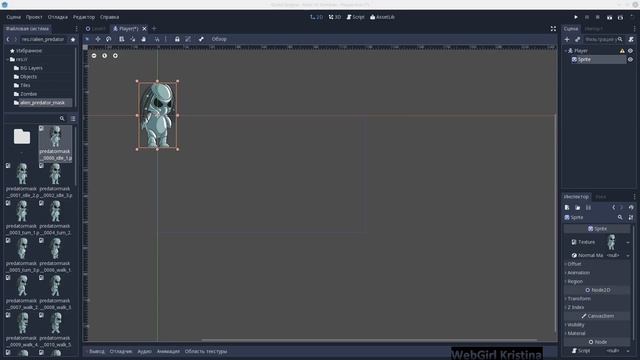
Task: Click the Pan hand tool
Action: (x=144, y=39)
